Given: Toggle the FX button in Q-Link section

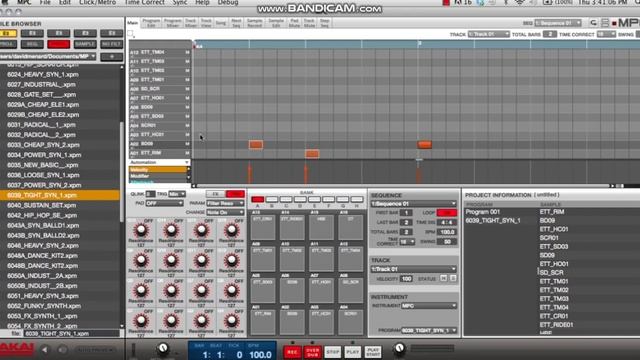Looking at the screenshot, I should pos(215,194).
